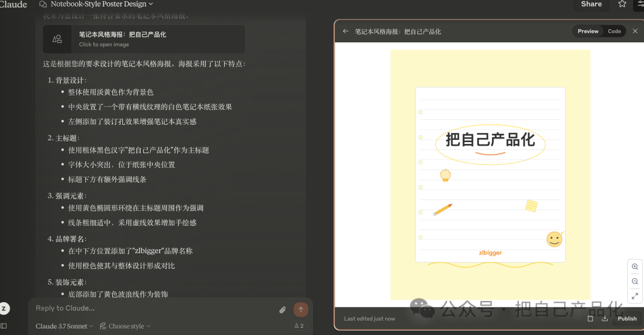Send the message with the arrow button
The image size is (644, 335).
click(301, 309)
